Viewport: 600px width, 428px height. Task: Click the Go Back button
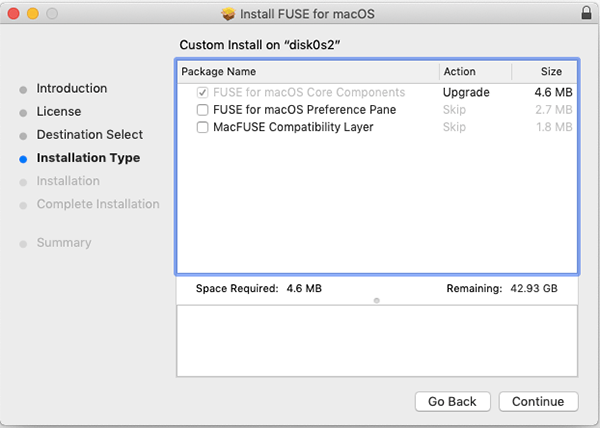click(x=452, y=401)
